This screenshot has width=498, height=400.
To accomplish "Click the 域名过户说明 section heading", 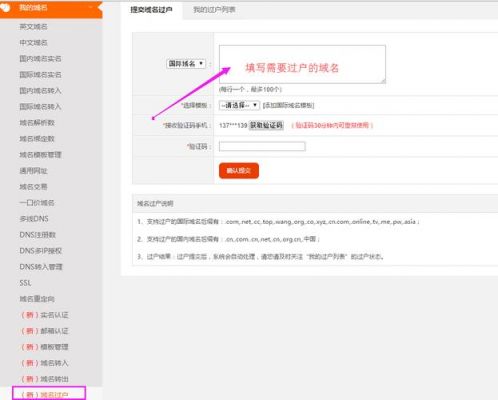I will pyautogui.click(x=155, y=203).
